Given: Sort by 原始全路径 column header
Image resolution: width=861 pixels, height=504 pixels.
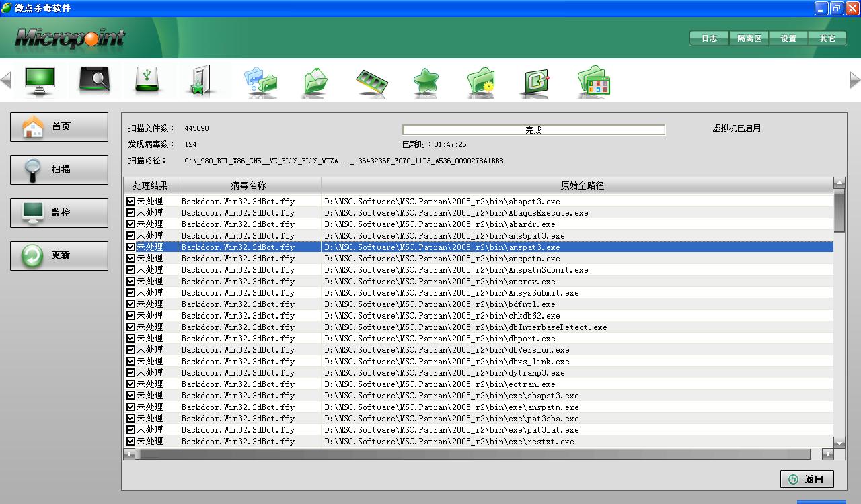Looking at the screenshot, I should pyautogui.click(x=577, y=185).
